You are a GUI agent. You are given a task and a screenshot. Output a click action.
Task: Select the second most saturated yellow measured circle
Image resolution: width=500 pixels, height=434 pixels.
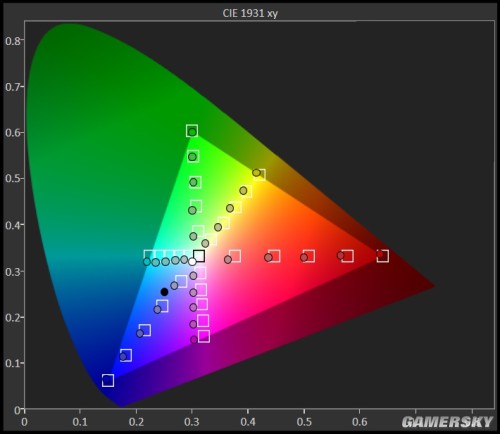(x=243, y=191)
